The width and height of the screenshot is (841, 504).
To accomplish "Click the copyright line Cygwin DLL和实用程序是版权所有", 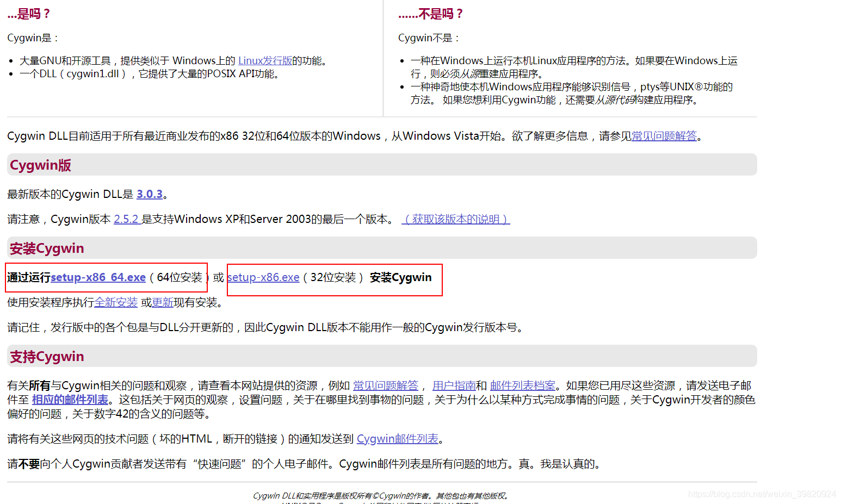I will (382, 496).
